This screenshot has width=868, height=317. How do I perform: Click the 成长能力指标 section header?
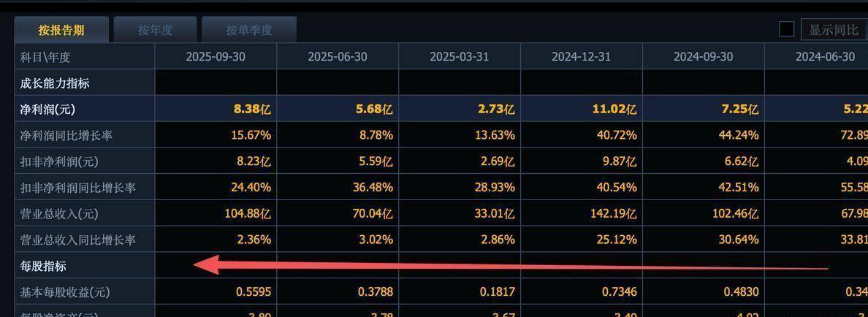[x=55, y=83]
